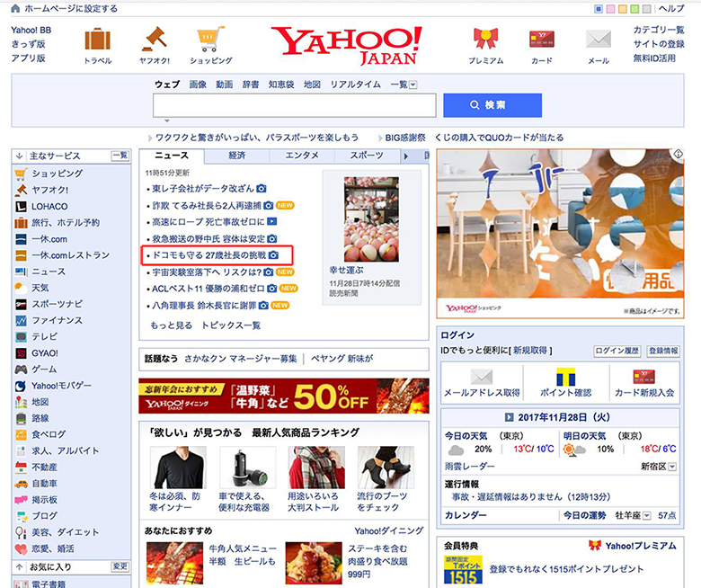The height and width of the screenshot is (588, 701).
Task: Open the boots 流行のブーツ product thumbnail
Action: (386, 468)
